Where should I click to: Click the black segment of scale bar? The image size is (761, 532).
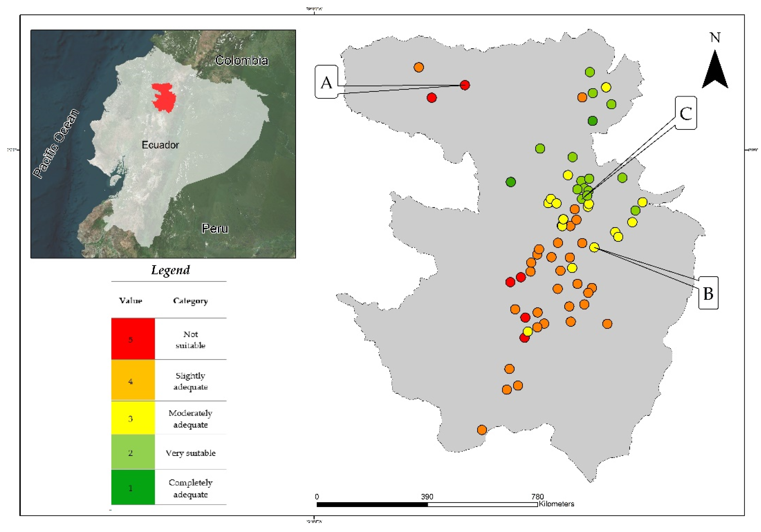pos(372,505)
